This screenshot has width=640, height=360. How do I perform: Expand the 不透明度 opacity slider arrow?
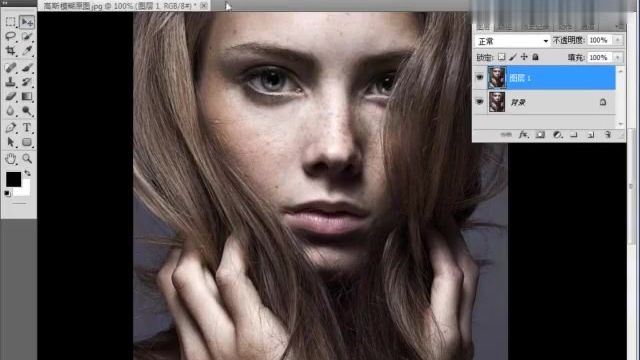[x=618, y=40]
